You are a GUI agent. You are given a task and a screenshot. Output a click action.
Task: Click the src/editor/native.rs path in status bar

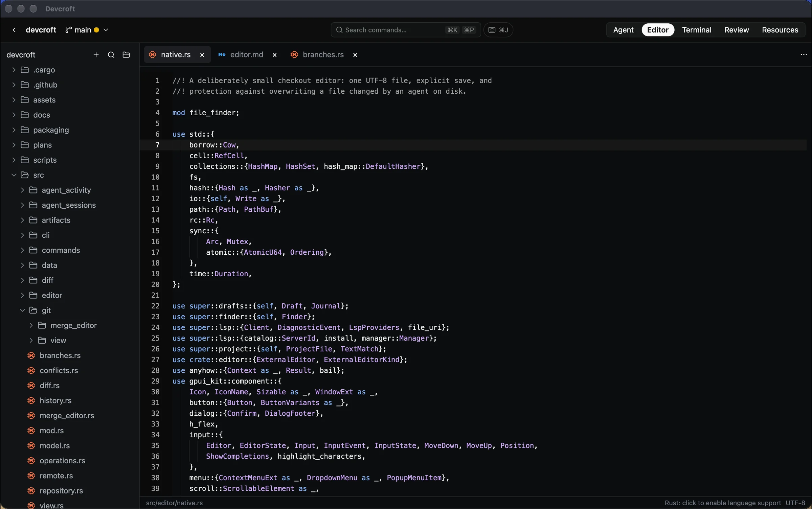[174, 503]
